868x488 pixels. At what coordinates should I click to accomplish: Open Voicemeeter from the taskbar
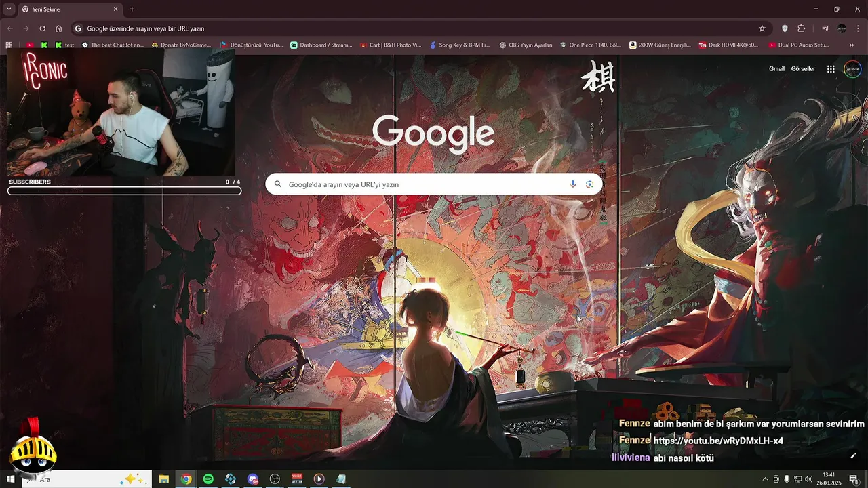297,479
